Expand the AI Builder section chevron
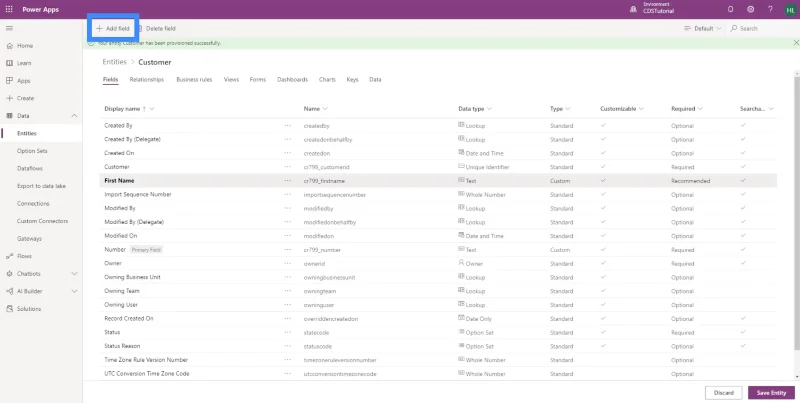Image resolution: width=800 pixels, height=403 pixels. 74,291
